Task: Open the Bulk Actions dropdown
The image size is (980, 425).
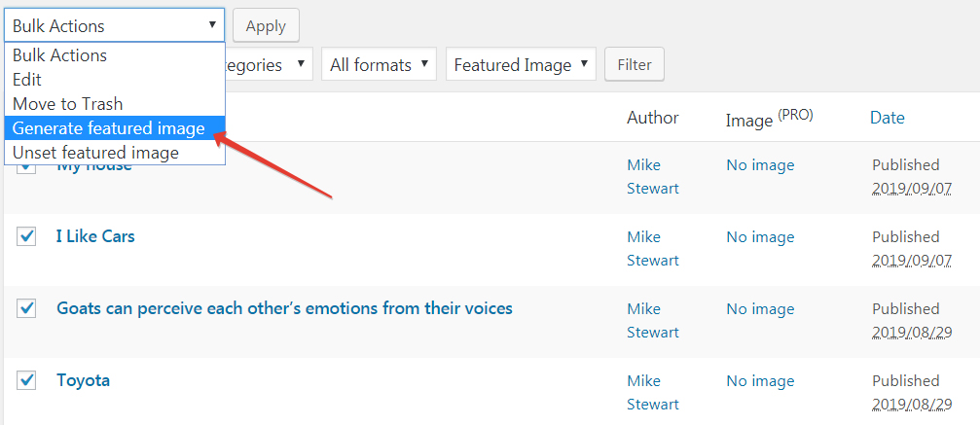Action: 115,25
